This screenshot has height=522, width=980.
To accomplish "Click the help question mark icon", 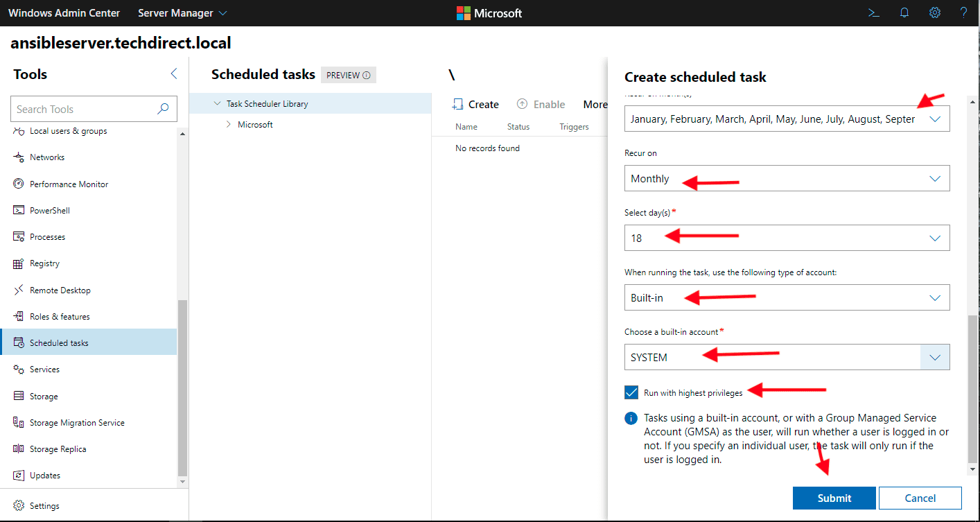I will click(963, 13).
